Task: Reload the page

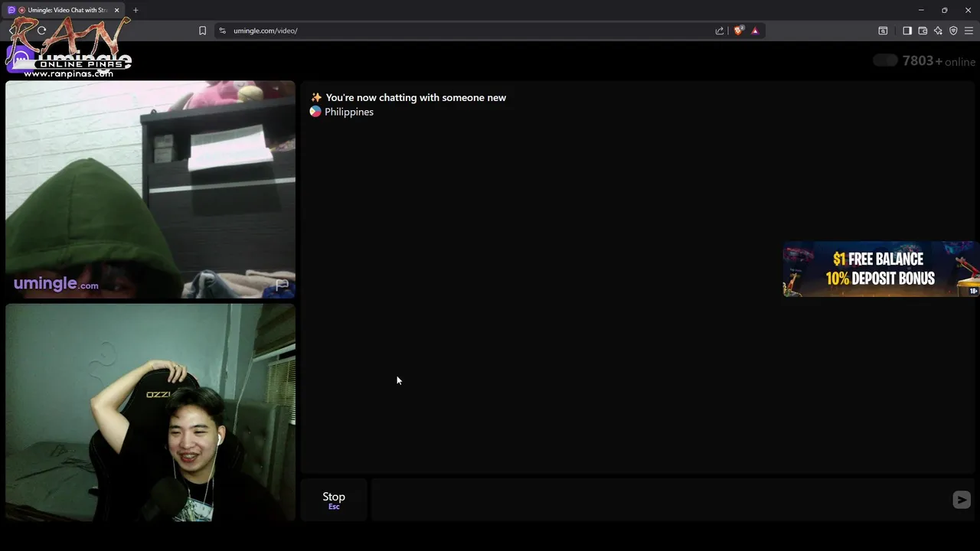Action: (41, 31)
